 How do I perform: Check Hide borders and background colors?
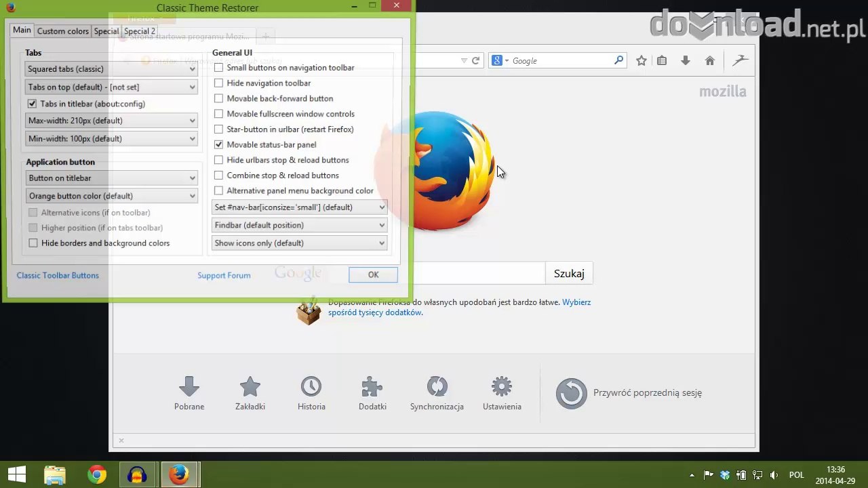click(x=33, y=243)
